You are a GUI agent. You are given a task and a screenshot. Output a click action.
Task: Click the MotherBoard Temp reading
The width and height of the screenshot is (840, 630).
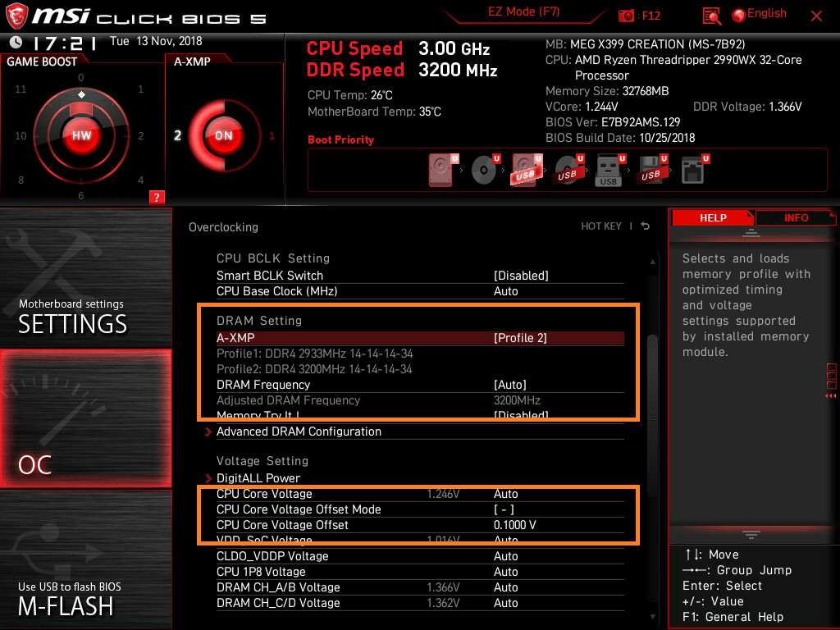pos(374,112)
